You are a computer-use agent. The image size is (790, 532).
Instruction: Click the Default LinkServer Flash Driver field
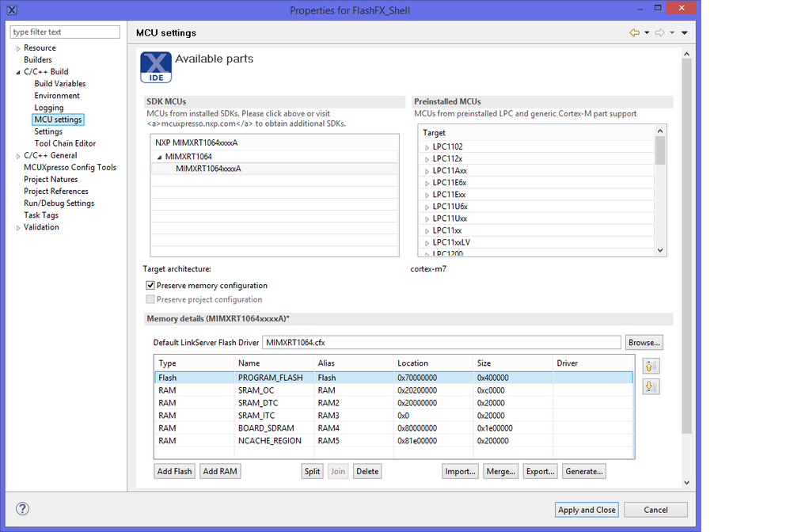pos(442,343)
